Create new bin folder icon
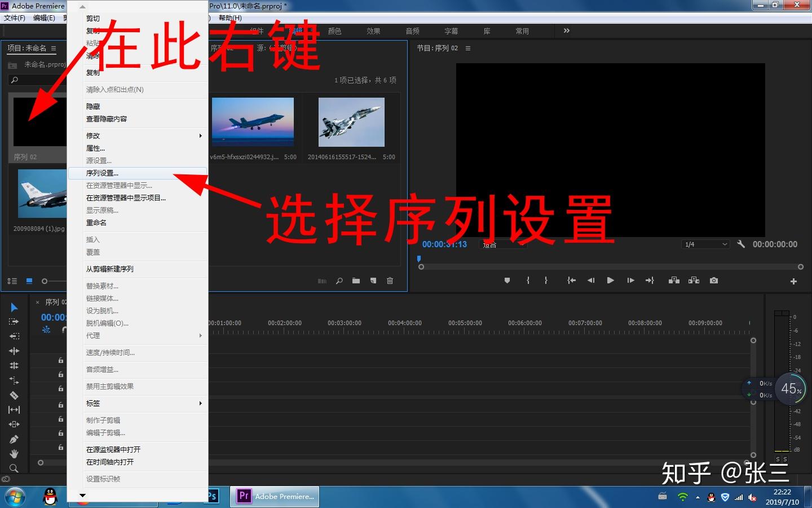This screenshot has width=812, height=508. pyautogui.click(x=356, y=281)
